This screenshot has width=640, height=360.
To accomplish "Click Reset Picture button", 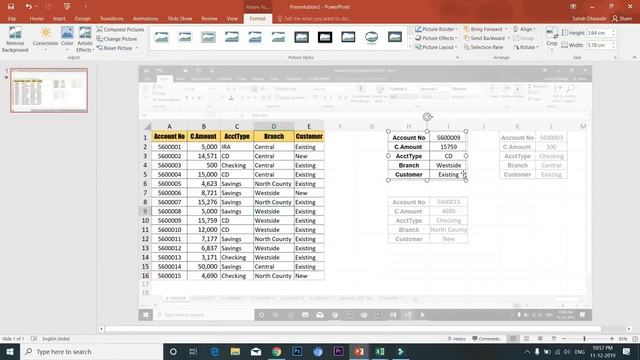I will pyautogui.click(x=115, y=48).
